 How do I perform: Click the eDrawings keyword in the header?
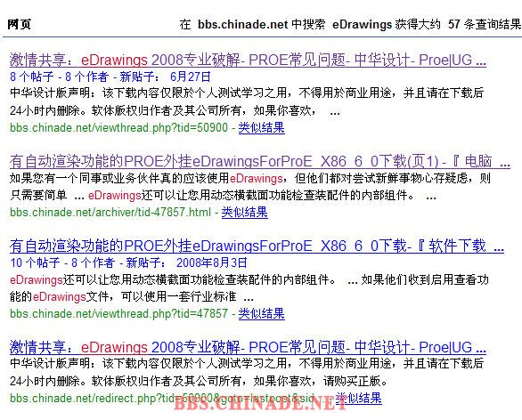[x=362, y=24]
